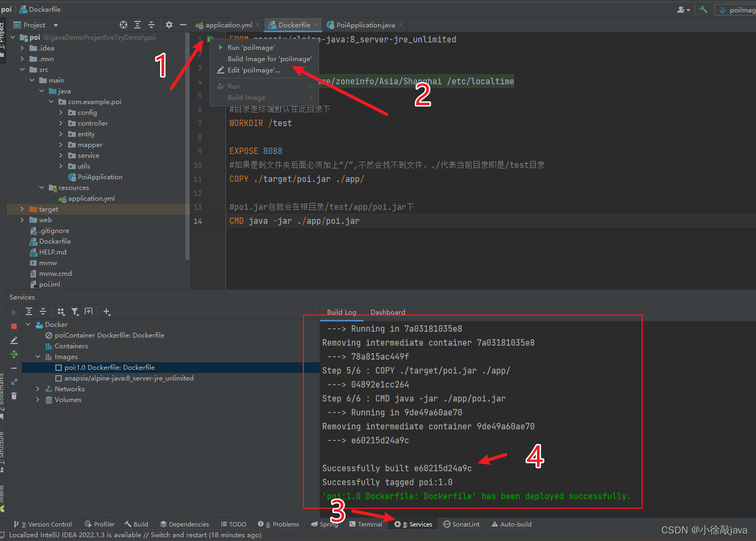This screenshot has width=756, height=541.
Task: Close the application.yml editor tab
Action: (258, 25)
